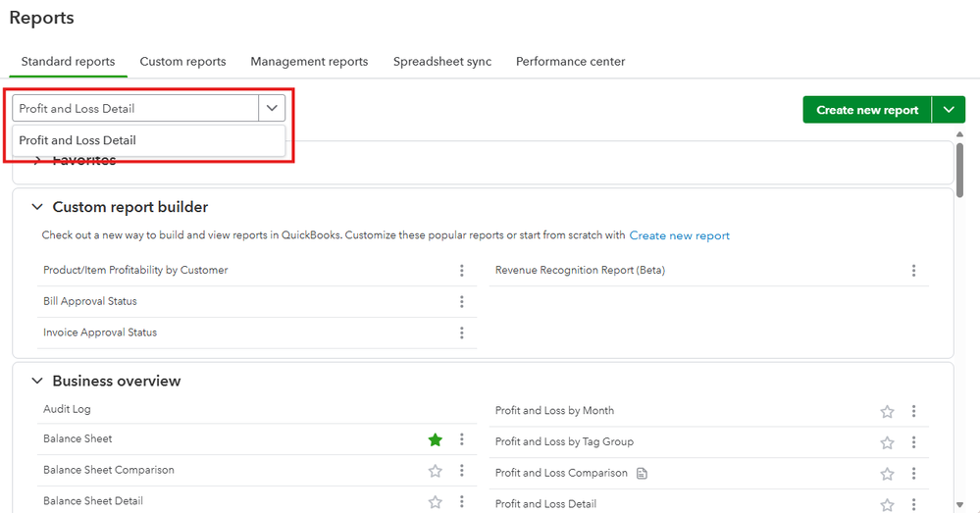Star the Profit and Loss by Month report
980x513 pixels.
(887, 412)
